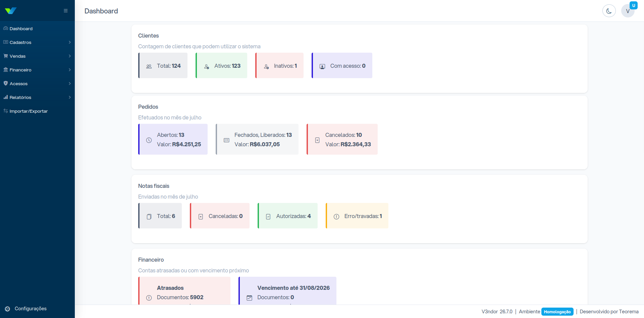644x318 pixels.
Task: Collapse the sidebar using the hamburger icon
Action: pyautogui.click(x=66, y=11)
